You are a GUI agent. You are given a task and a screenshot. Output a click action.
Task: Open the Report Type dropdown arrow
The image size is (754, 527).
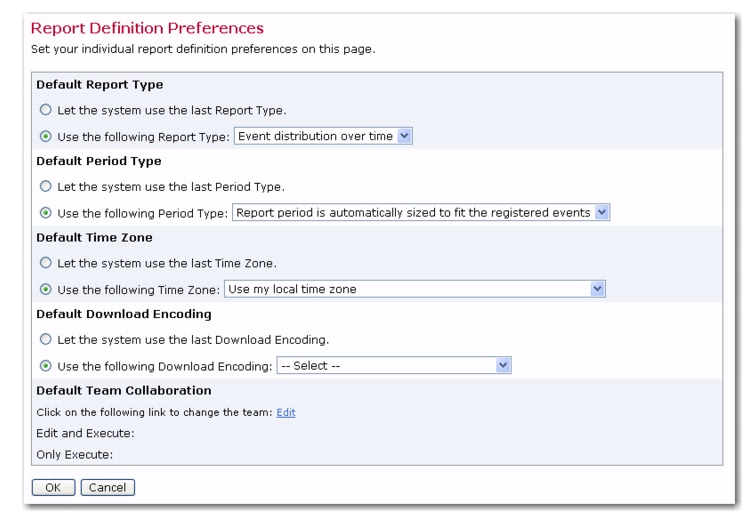pos(404,136)
